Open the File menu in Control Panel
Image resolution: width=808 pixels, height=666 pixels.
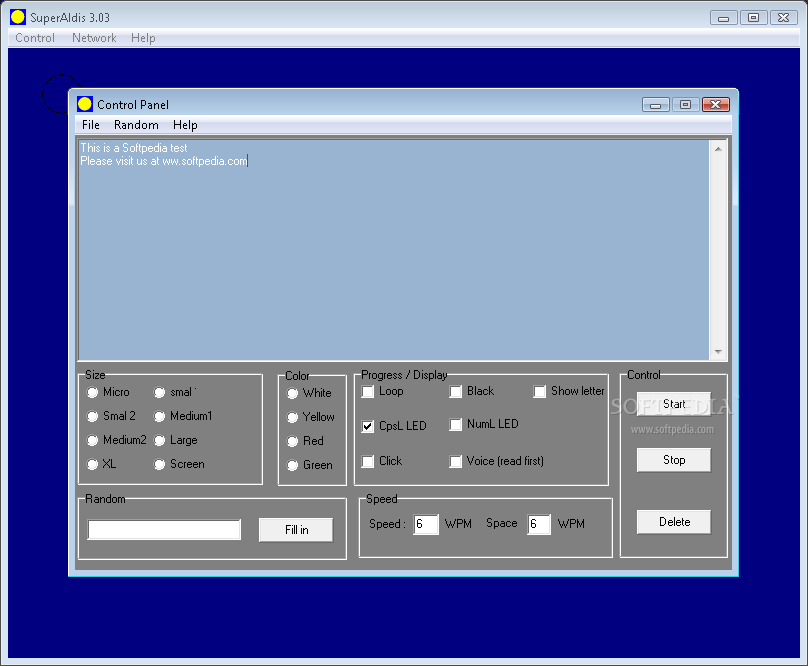[x=91, y=125]
